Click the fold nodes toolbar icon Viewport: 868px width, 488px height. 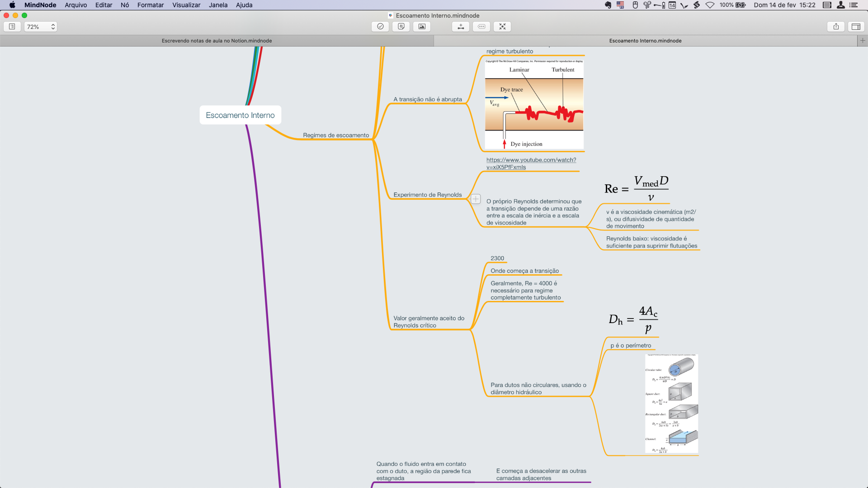[481, 27]
